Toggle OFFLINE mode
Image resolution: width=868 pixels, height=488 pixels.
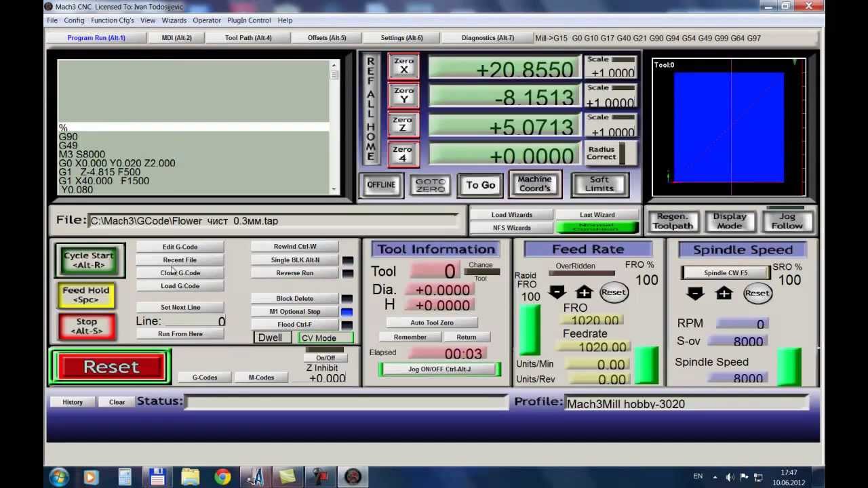click(x=381, y=185)
